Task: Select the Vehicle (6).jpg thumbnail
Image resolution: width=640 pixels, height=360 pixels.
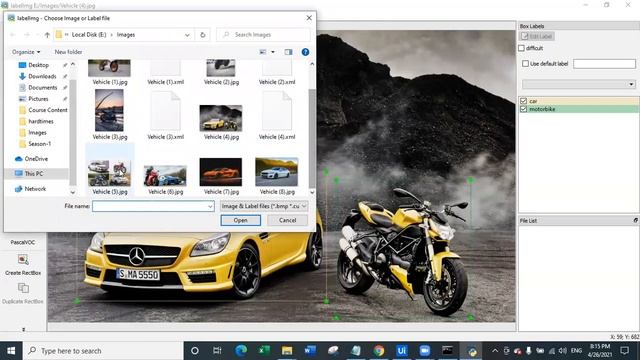Action: click(x=165, y=176)
